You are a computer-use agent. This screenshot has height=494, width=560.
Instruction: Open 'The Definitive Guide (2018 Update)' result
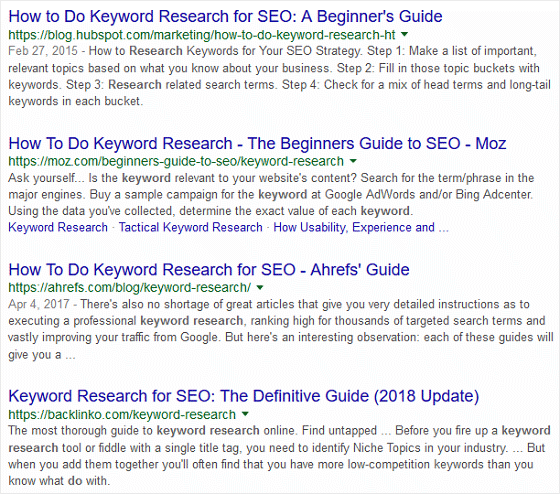[244, 396]
